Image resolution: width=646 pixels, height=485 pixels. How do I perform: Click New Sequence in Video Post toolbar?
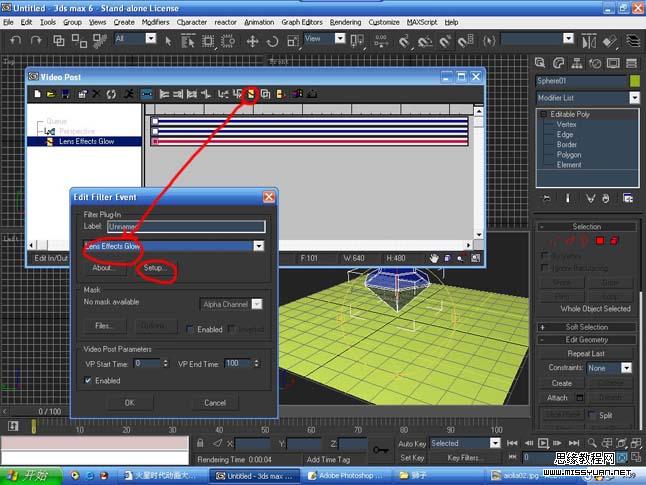tap(37, 94)
